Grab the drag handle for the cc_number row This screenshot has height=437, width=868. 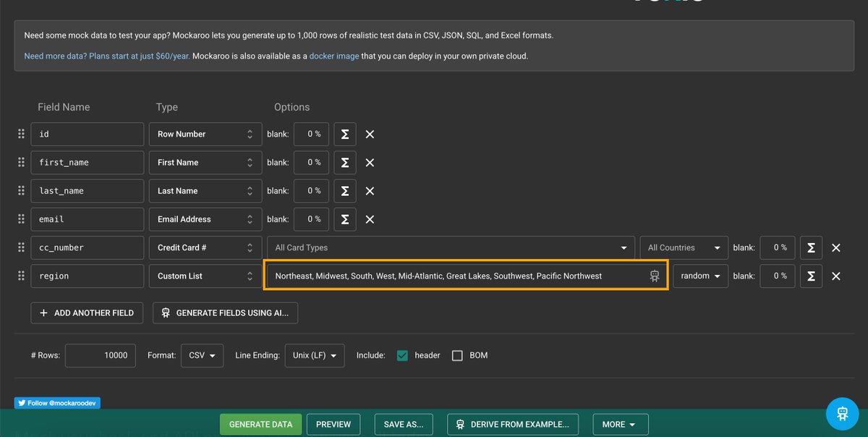pos(21,247)
